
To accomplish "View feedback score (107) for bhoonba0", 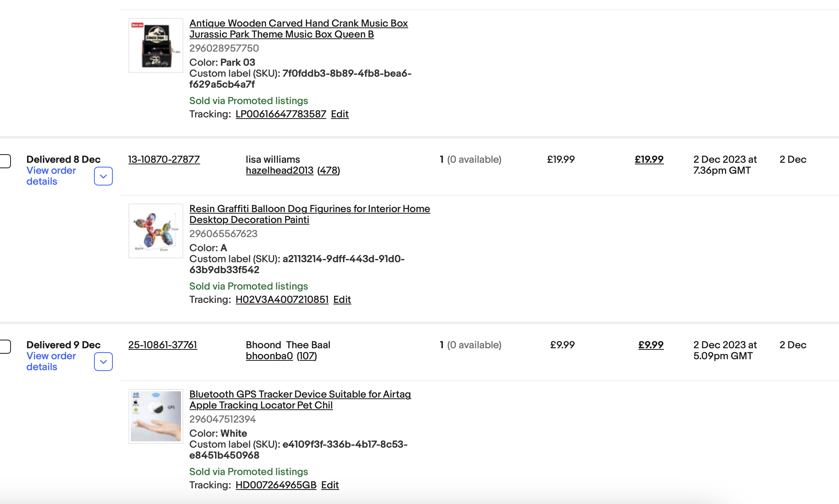I will coord(307,356).
